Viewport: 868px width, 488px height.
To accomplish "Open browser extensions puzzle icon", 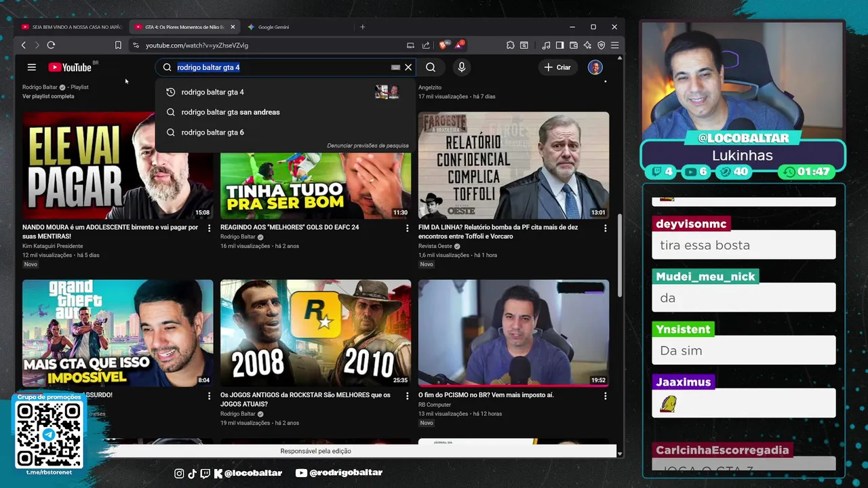I will pyautogui.click(x=511, y=45).
